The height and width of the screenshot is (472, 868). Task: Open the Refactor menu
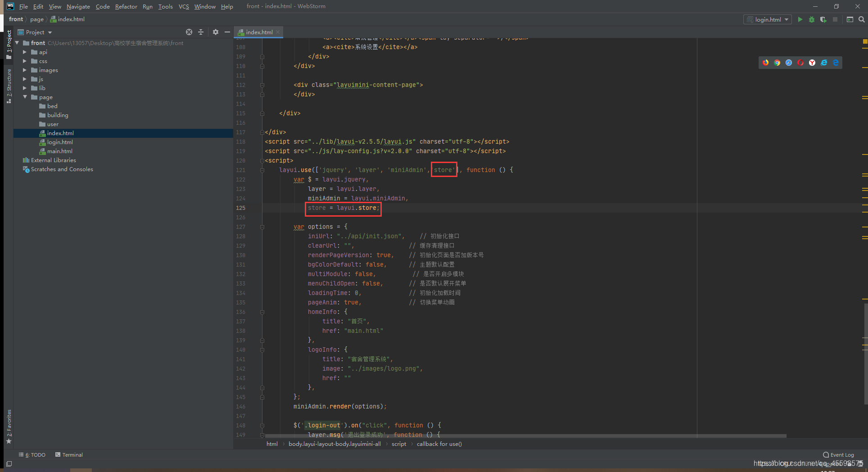(126, 6)
